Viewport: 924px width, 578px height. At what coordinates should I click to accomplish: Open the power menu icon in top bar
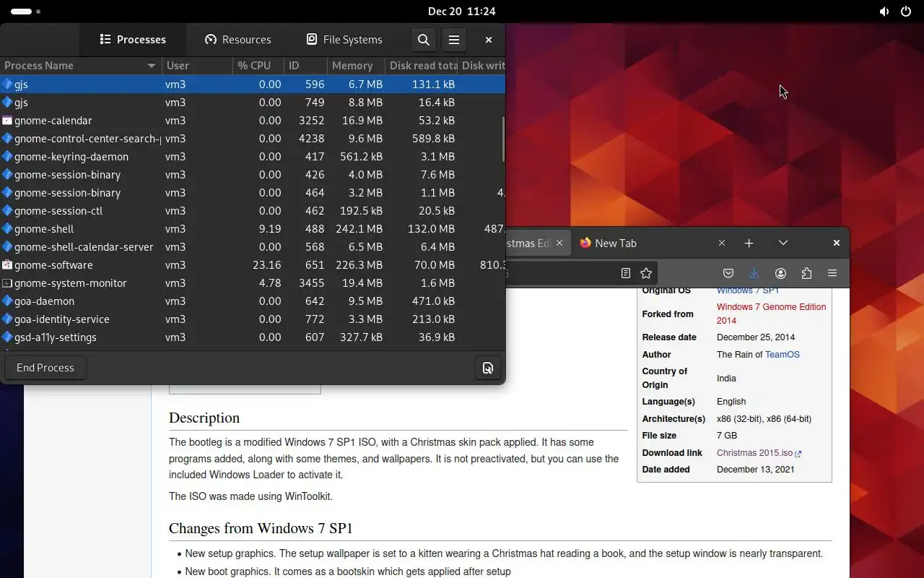[906, 12]
